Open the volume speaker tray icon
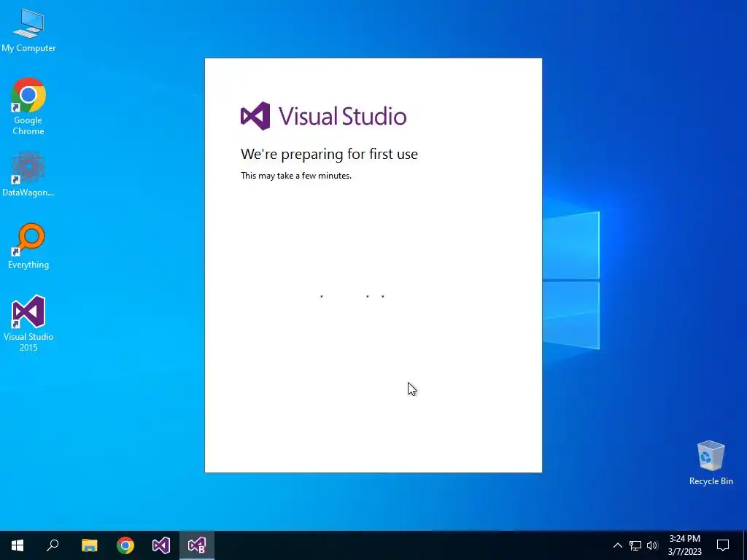The image size is (747, 560). point(652,545)
